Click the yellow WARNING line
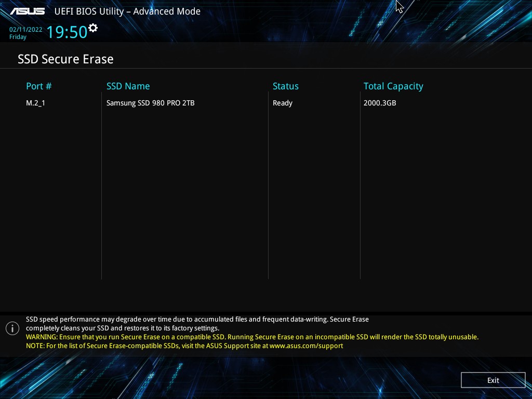Image resolution: width=532 pixels, height=399 pixels. 252,337
